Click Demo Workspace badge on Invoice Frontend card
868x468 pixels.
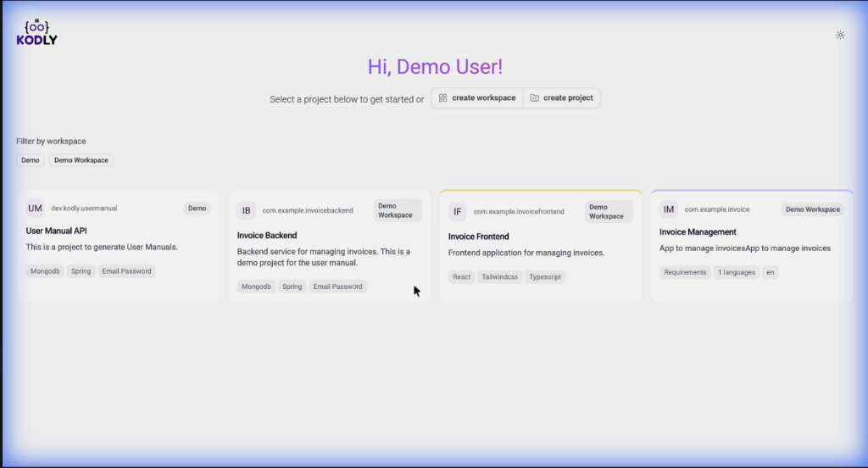click(x=609, y=212)
